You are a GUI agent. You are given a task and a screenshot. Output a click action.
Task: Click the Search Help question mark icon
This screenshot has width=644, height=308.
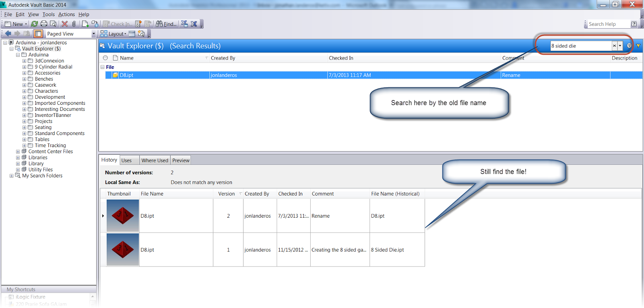coord(634,24)
